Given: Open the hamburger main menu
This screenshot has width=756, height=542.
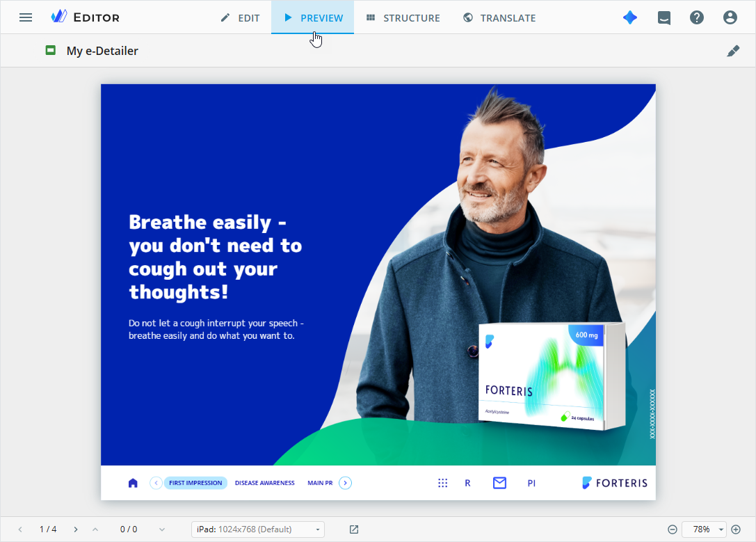Looking at the screenshot, I should (26, 18).
